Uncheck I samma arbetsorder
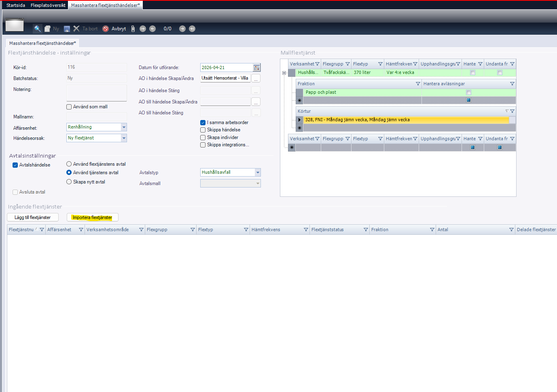The image size is (557, 392). [203, 122]
